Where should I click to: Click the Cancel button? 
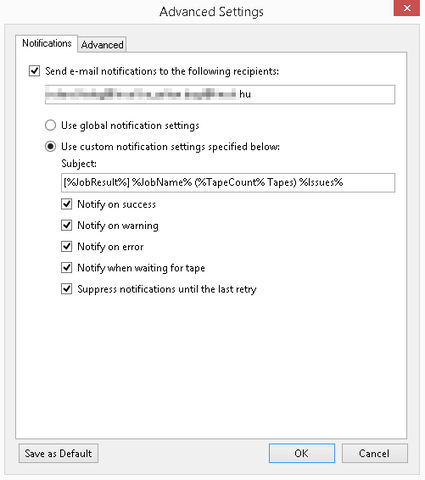click(x=374, y=453)
